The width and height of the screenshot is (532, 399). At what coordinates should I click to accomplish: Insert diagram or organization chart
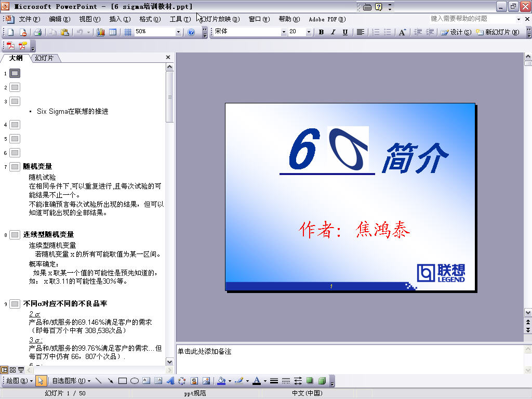point(182,381)
